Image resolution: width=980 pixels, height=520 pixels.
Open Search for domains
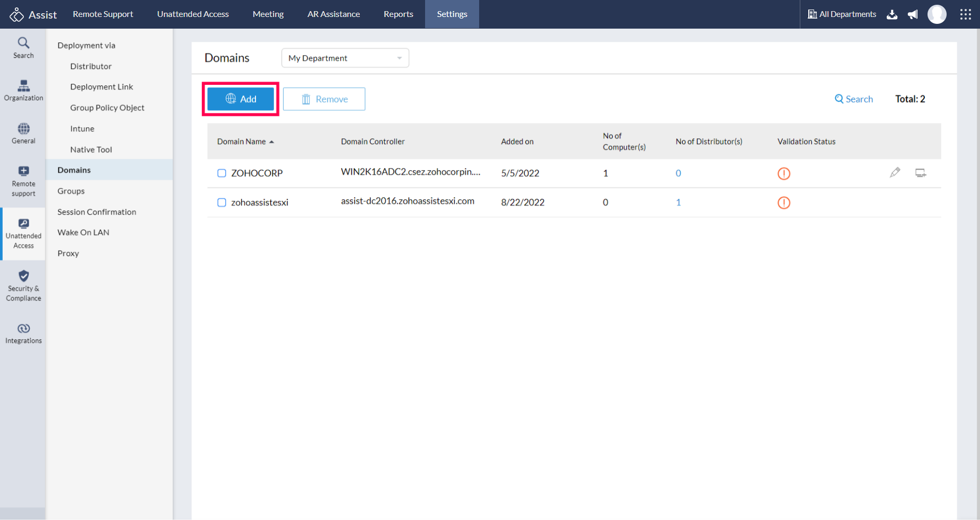click(853, 99)
